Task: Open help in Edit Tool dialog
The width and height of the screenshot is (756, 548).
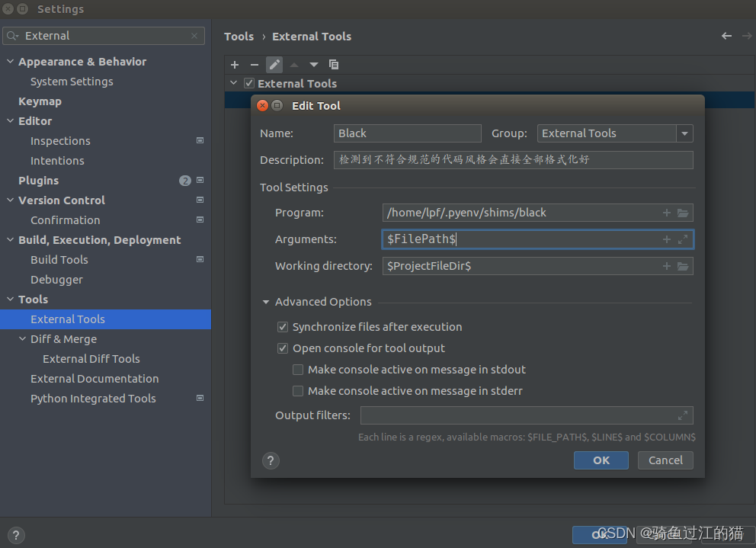Action: [x=271, y=460]
